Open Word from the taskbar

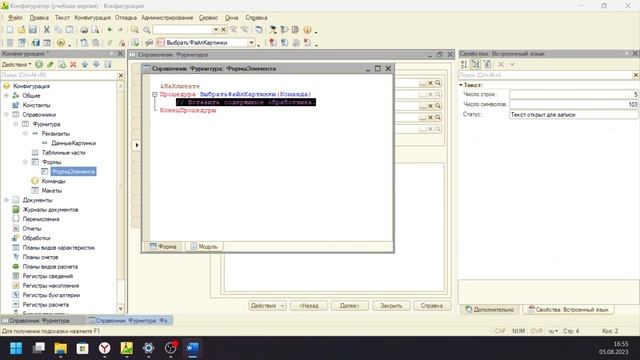(x=192, y=348)
